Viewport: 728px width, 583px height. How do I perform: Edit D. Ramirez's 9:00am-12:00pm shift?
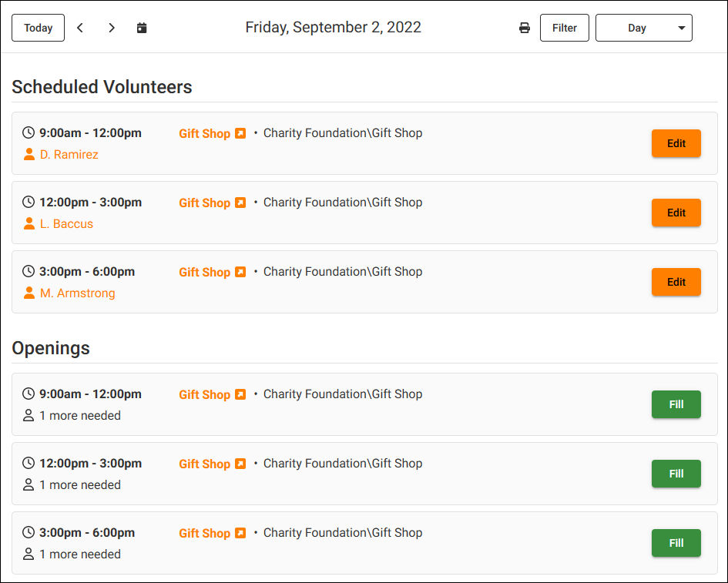tap(676, 143)
